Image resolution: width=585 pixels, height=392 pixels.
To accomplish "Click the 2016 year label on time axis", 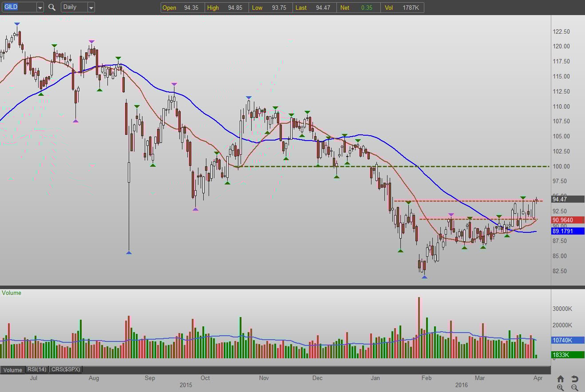I will point(461,385).
